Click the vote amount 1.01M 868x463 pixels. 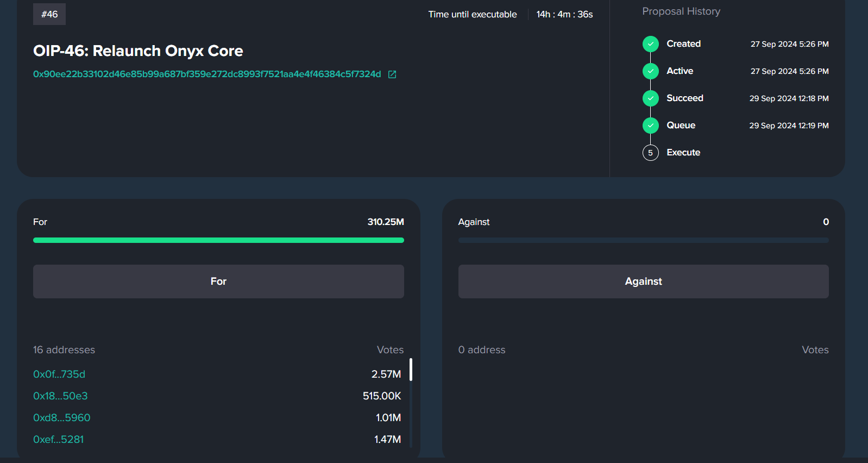pyautogui.click(x=388, y=417)
